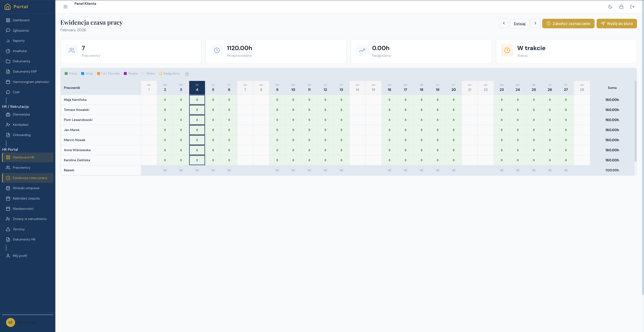The image size is (644, 332).
Task: Toggle dark mode moon icon
Action: pos(610,7)
